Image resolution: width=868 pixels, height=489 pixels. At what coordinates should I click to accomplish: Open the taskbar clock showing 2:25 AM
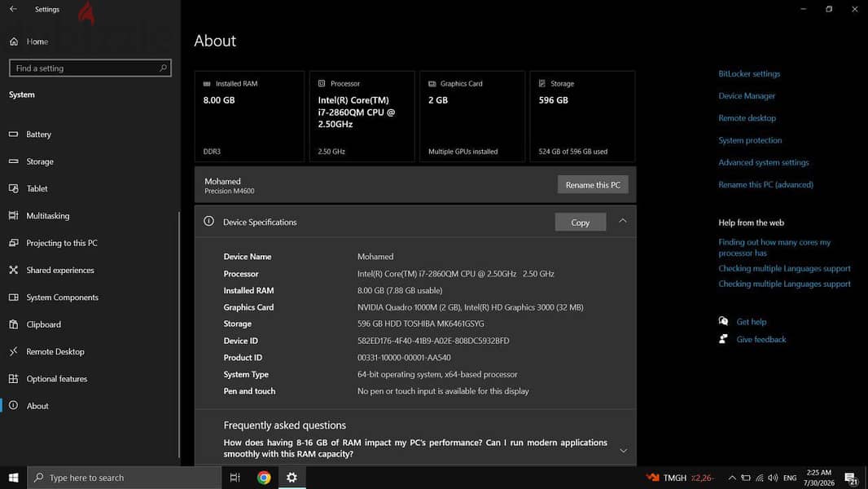click(x=818, y=478)
